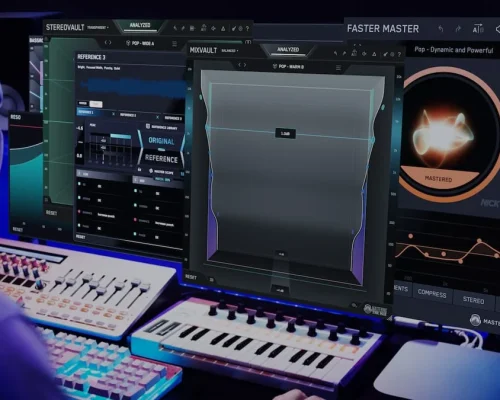
Task: Open the MixVault Balanced mode dropdown
Action: coord(230,51)
